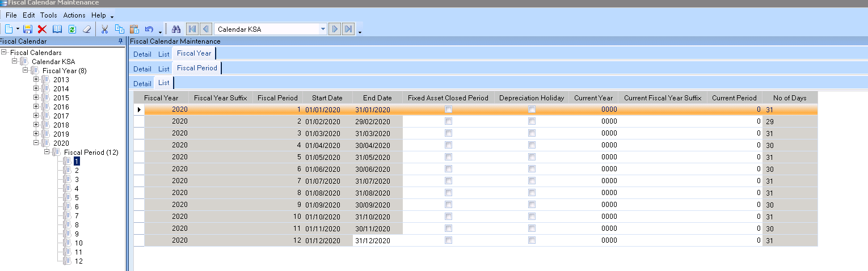Paste with the clipboard icon
This screenshot has width=868, height=271.
[134, 29]
